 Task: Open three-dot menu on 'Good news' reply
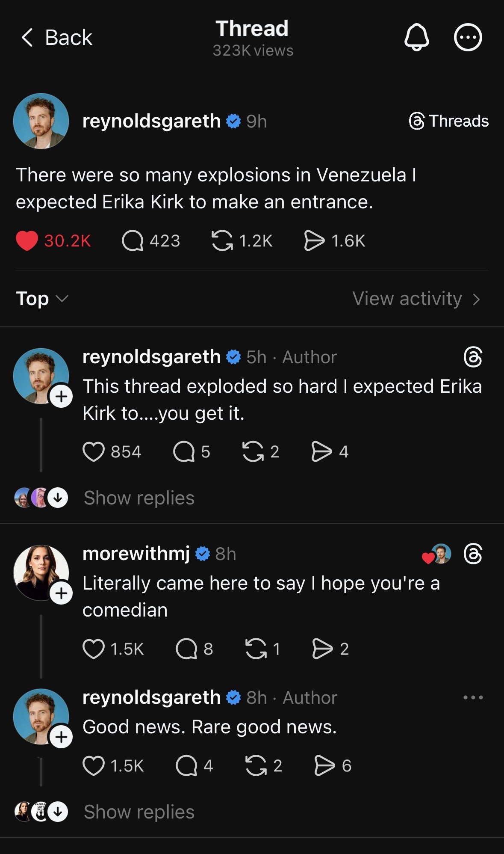[473, 698]
